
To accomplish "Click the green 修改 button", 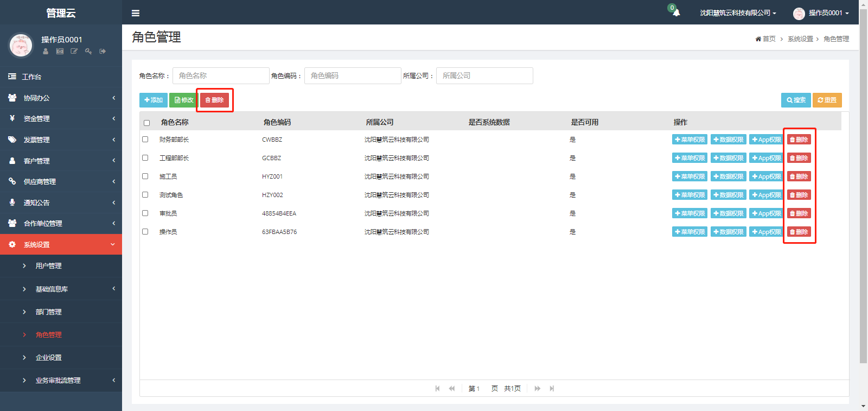I will pyautogui.click(x=184, y=100).
